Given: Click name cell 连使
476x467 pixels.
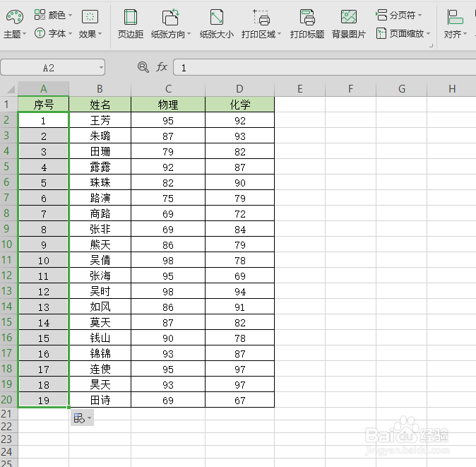Looking at the screenshot, I should coord(100,369).
